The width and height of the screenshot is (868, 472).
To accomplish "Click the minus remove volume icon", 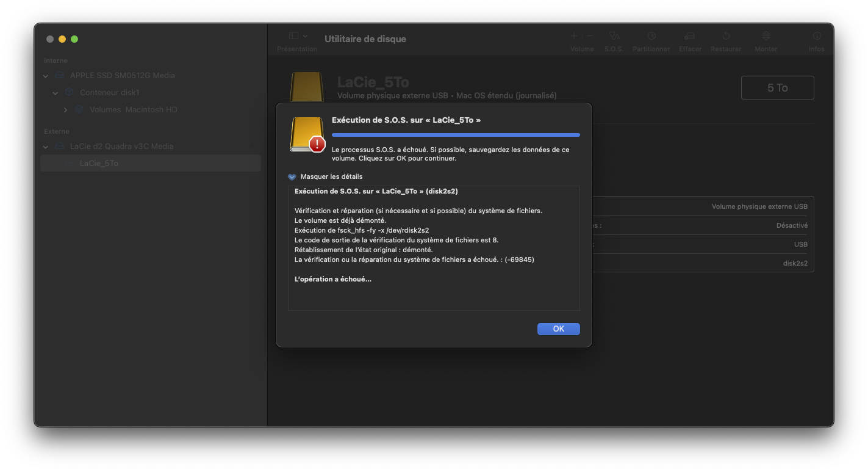I will click(x=590, y=37).
